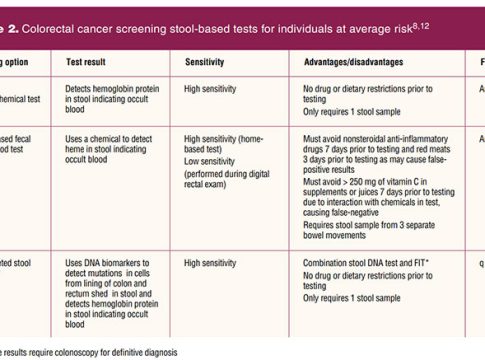Screen dimensions: 485x360
Task: Click 'Combination stool DNA test and FIT*' text
Action: (366, 263)
